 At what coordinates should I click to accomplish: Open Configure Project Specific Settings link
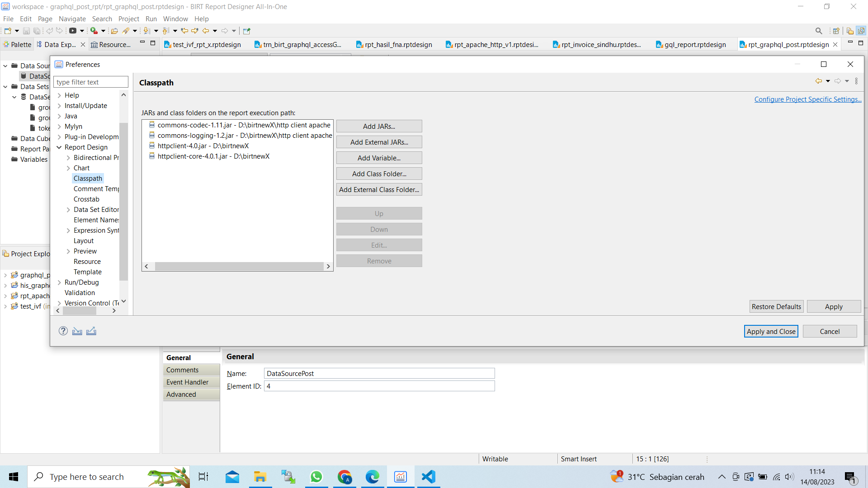[x=808, y=99]
